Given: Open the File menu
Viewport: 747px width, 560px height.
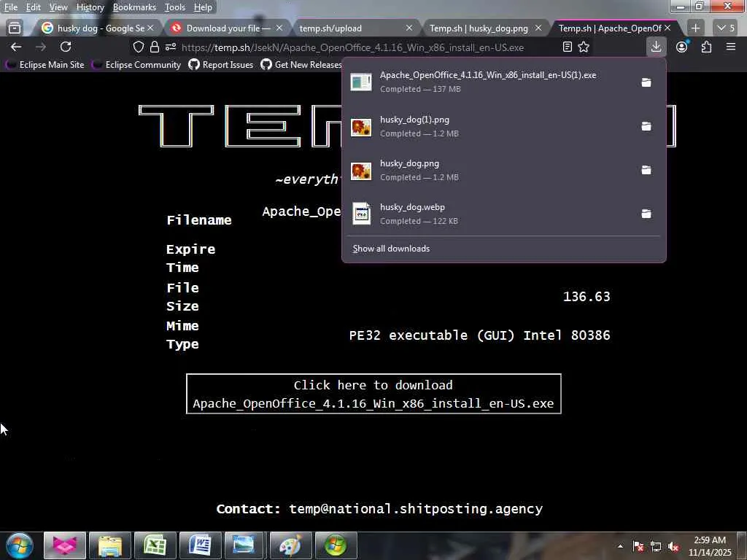Looking at the screenshot, I should [10, 7].
